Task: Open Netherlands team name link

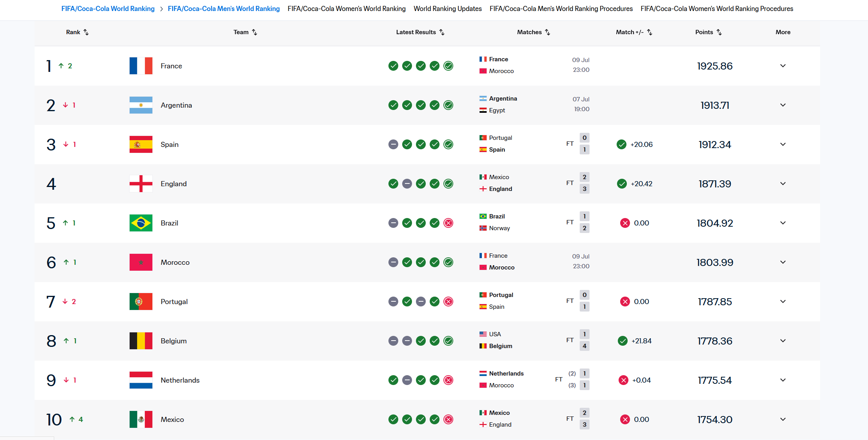Action: (x=180, y=380)
